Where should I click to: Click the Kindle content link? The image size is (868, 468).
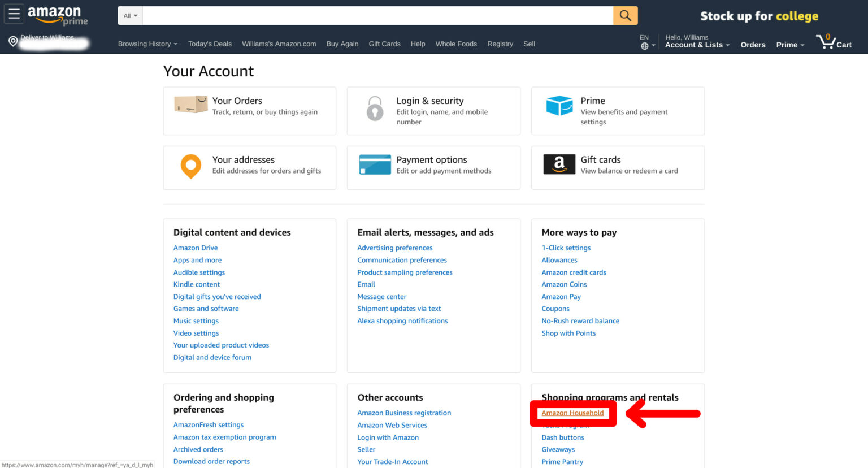(197, 284)
